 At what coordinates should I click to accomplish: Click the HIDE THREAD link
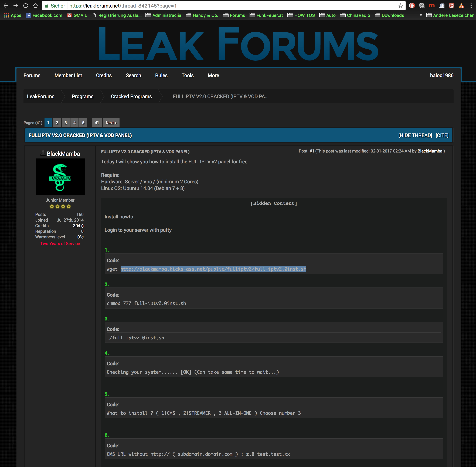pos(415,135)
